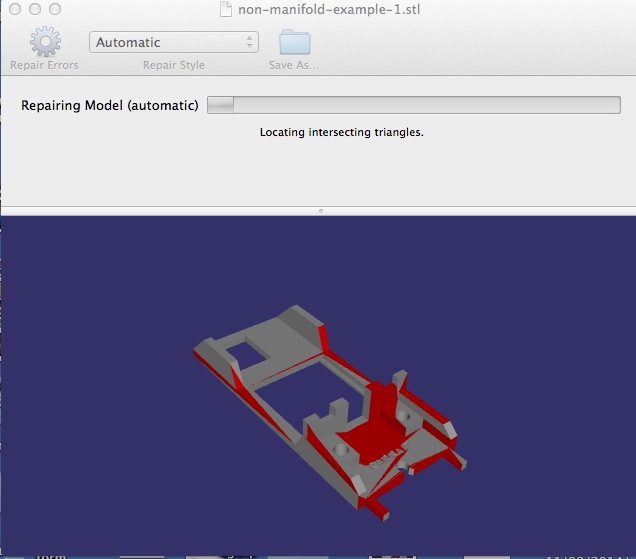Click the Repair Style label
This screenshot has height=559, width=636.
(173, 65)
